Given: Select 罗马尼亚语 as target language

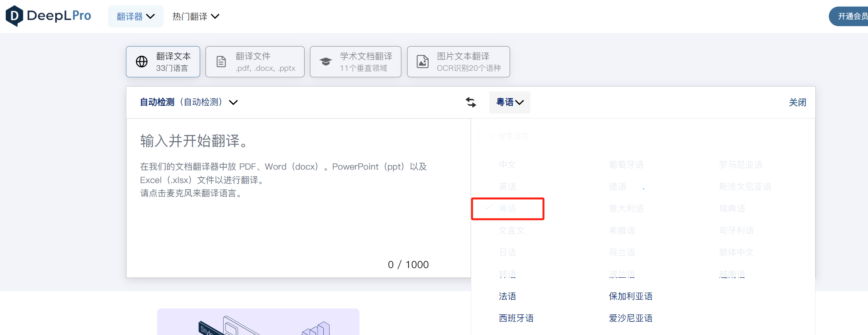Looking at the screenshot, I should (x=741, y=165).
